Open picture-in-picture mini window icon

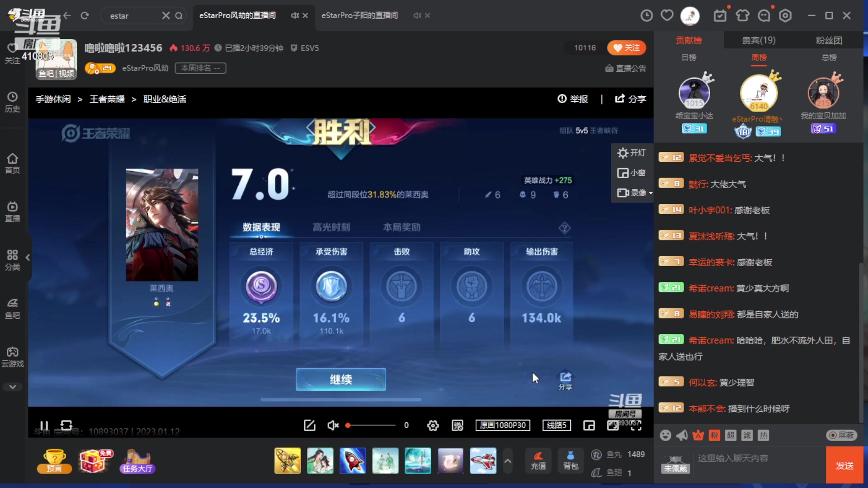tap(589, 425)
